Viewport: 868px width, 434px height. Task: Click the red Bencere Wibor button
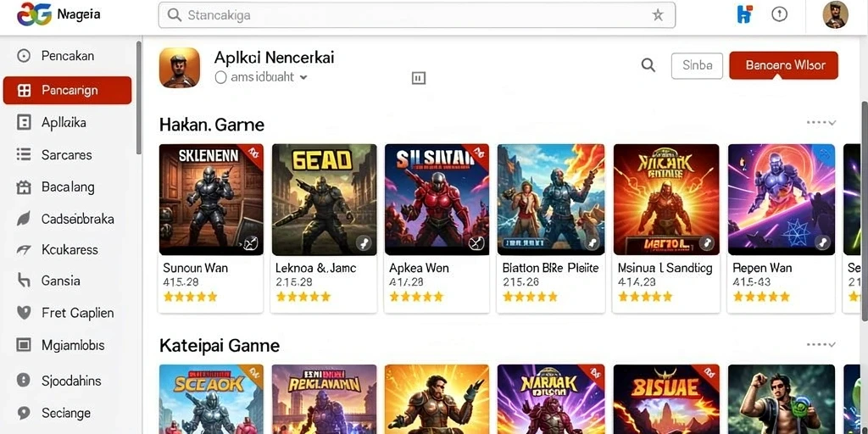784,65
